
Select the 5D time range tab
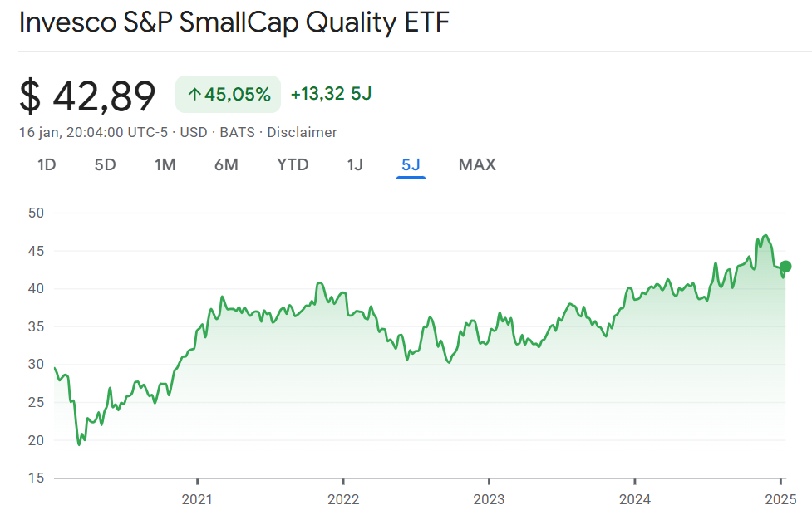tap(105, 165)
